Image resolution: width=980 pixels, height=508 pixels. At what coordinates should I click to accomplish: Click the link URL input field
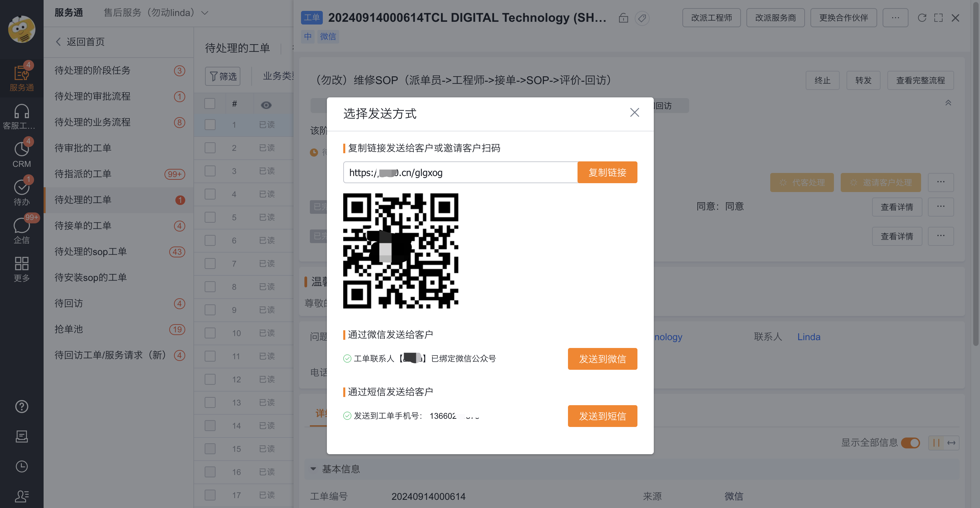tap(460, 172)
